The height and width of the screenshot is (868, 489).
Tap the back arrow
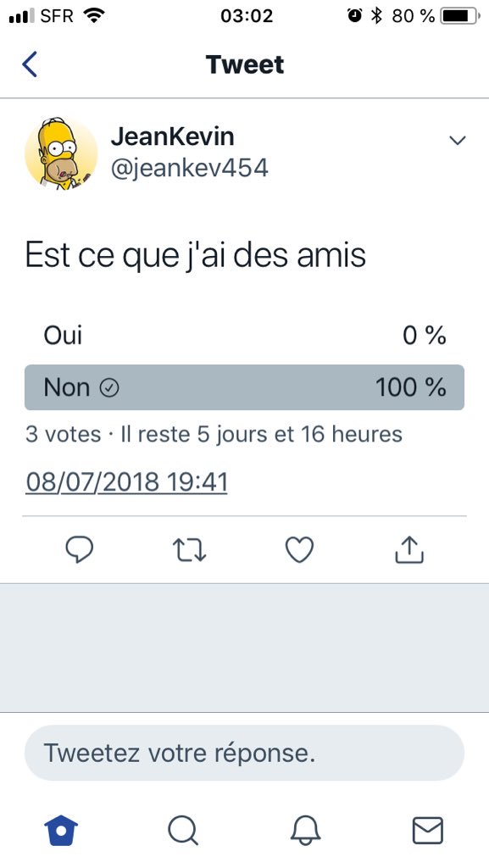coord(30,64)
